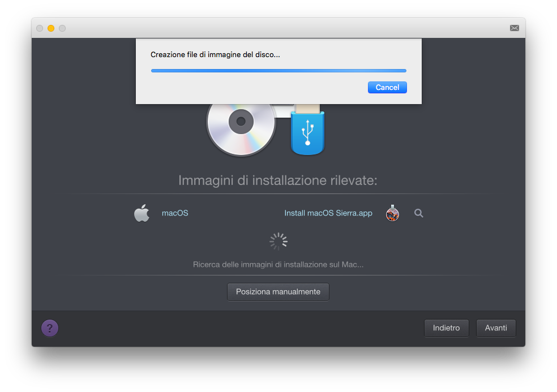Click the envelope feedback icon in title bar
Viewport: 557px width, 392px height.
[515, 28]
